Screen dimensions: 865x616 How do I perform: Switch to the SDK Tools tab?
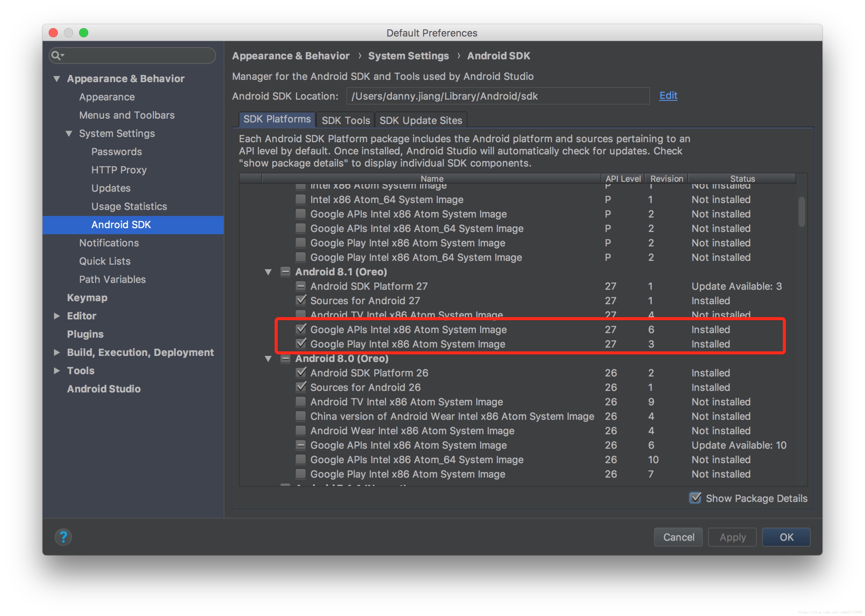[x=345, y=120]
